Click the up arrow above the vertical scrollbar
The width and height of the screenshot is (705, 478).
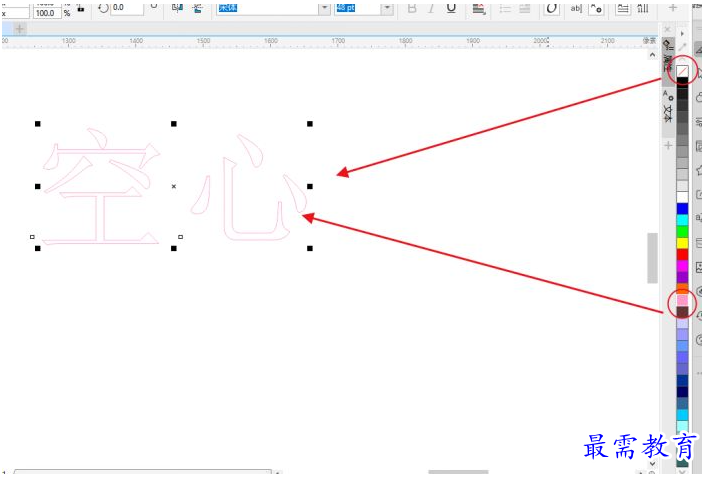click(x=652, y=55)
